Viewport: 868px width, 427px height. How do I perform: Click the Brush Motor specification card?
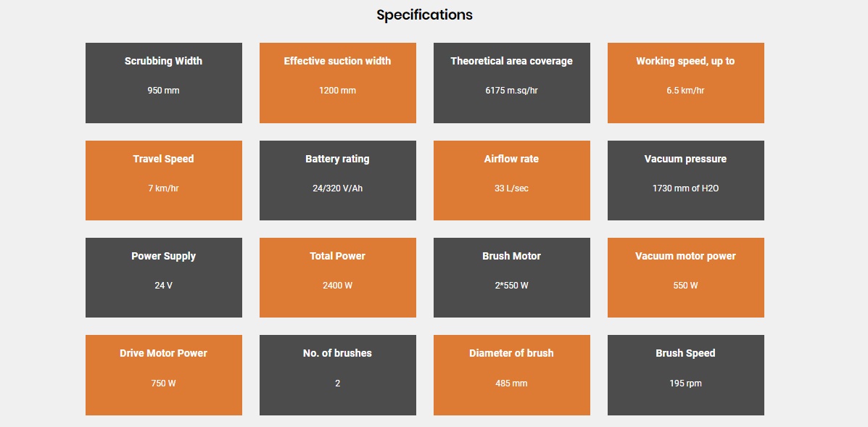click(x=511, y=278)
